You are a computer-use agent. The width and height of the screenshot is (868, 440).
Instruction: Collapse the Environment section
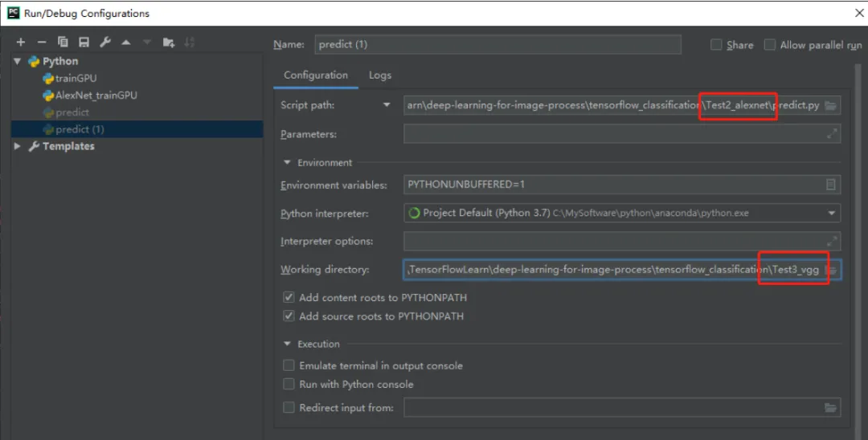(x=288, y=163)
